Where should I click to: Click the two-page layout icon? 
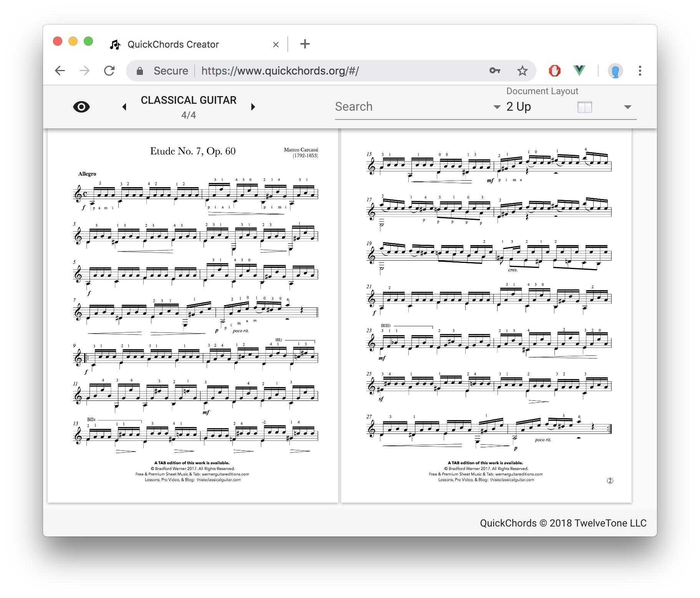(584, 107)
